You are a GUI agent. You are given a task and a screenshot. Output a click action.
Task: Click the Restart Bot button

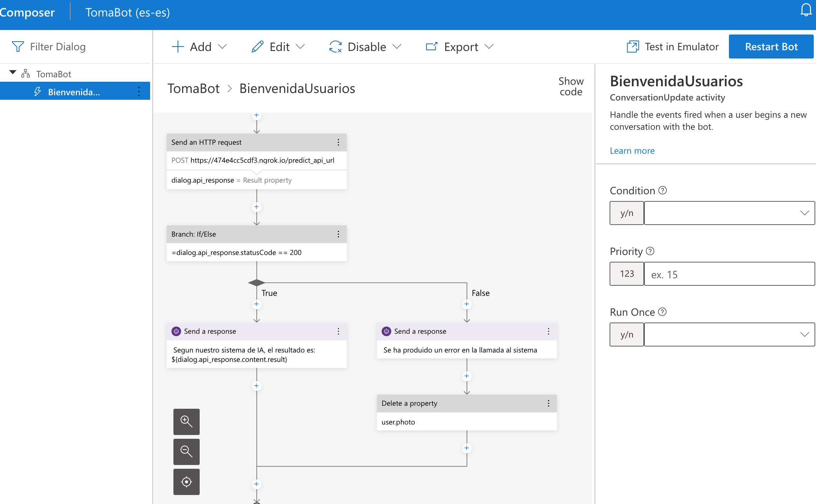point(771,46)
